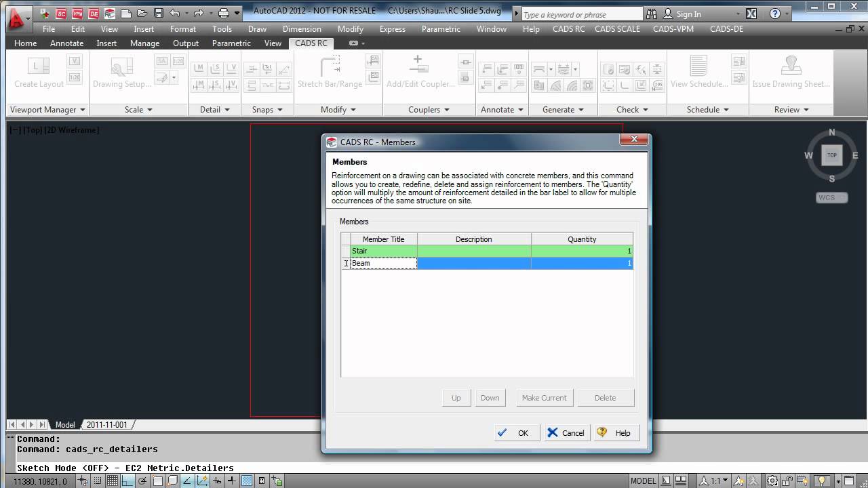
Task: Click Cancel in the Members dialog
Action: point(566,433)
